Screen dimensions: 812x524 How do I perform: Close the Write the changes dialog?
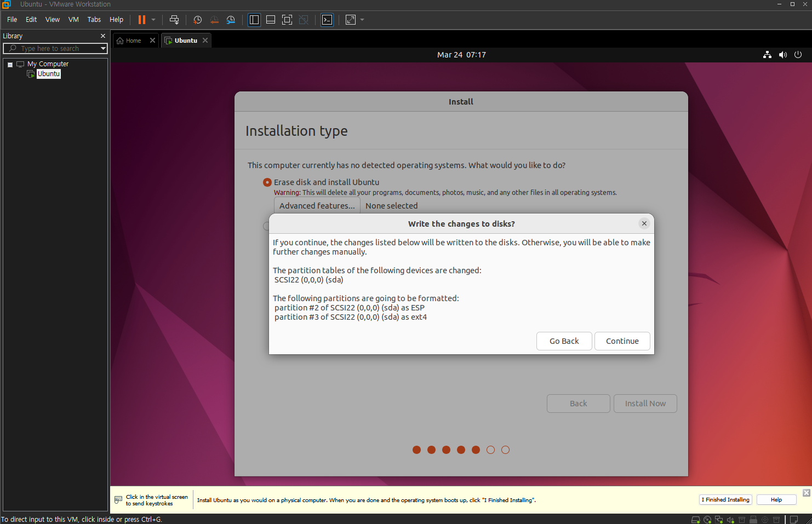[644, 223]
